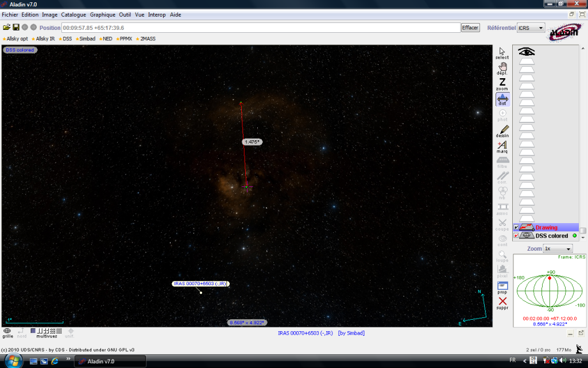Click the 'nord' north-up icon
Viewport: 588px width, 368px height.
(22, 333)
